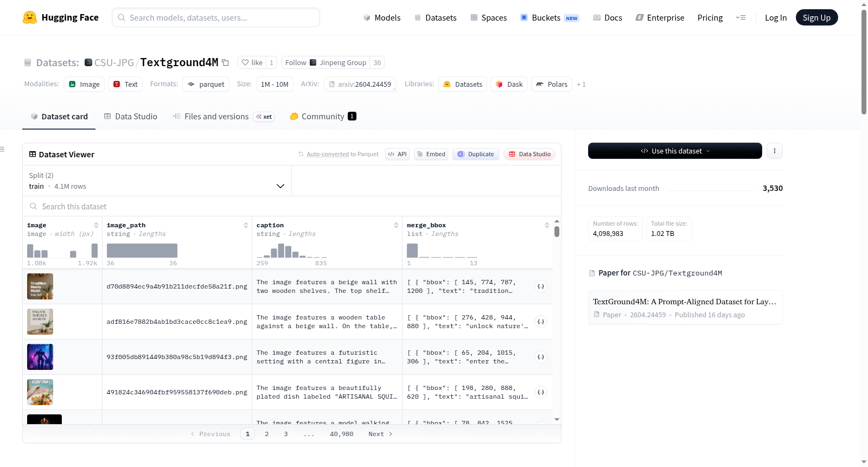This screenshot has height=467, width=868.
Task: Open the squid dish image thumbnail
Action: pyautogui.click(x=40, y=392)
